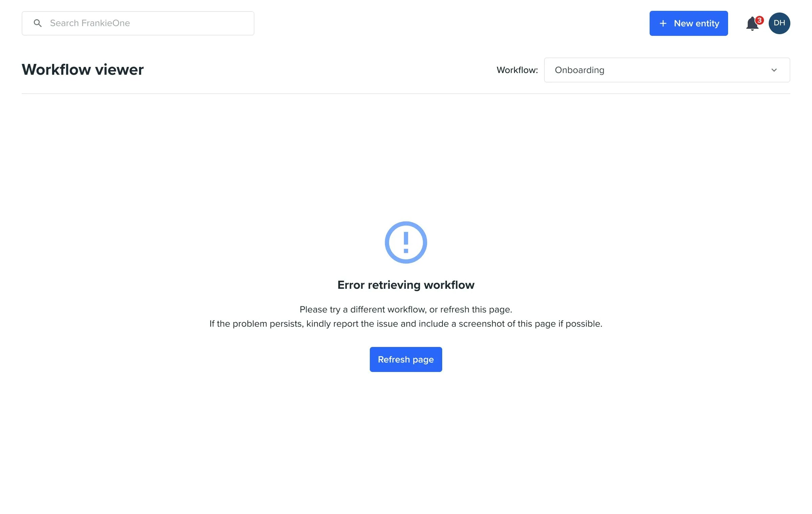Screen dimensions: 812x514
Task: Click the blue exclamation error icon
Action: [x=406, y=242]
